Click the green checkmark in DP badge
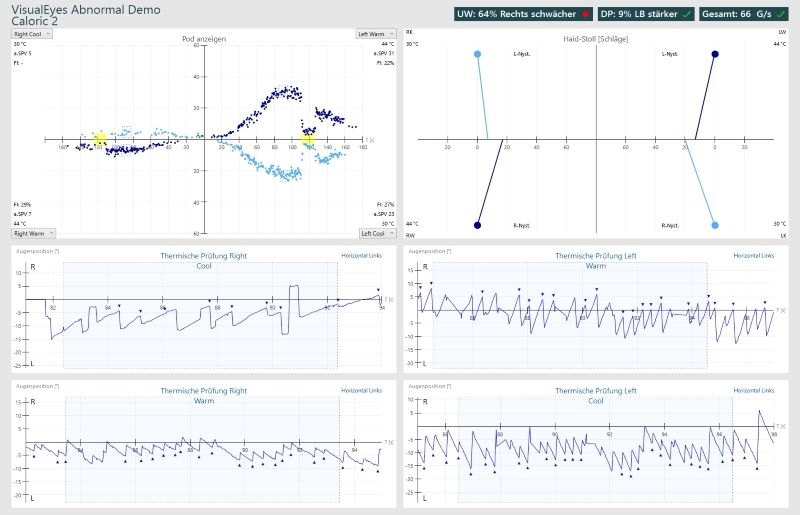800x515 pixels. [686, 15]
